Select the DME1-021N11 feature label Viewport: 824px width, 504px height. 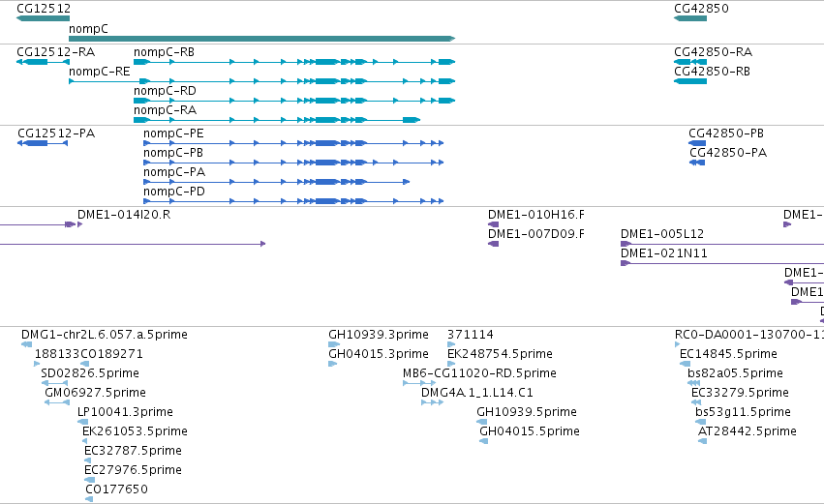[x=664, y=253]
